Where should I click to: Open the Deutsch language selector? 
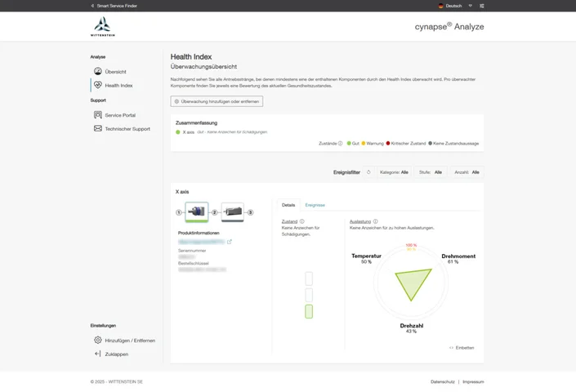click(x=450, y=6)
